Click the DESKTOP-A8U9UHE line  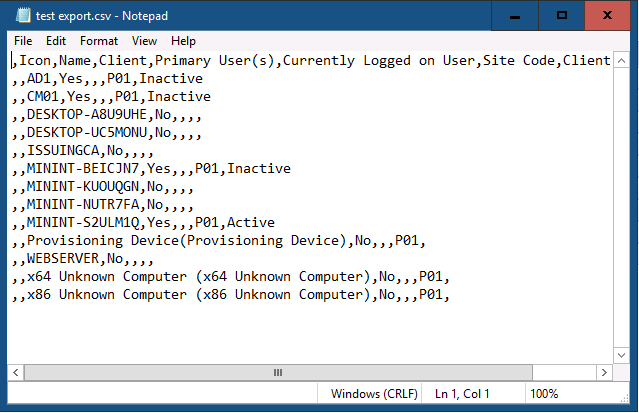tap(106, 115)
